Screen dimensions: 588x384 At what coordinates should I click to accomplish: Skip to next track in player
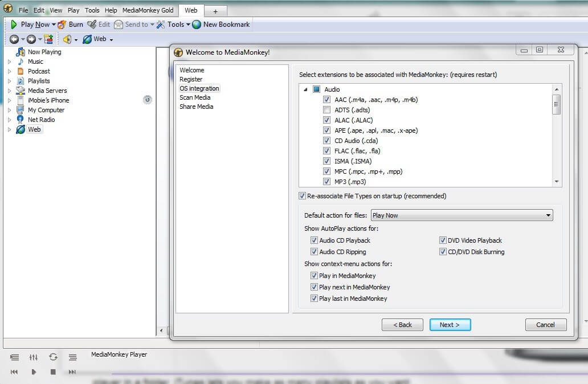pyautogui.click(x=72, y=372)
